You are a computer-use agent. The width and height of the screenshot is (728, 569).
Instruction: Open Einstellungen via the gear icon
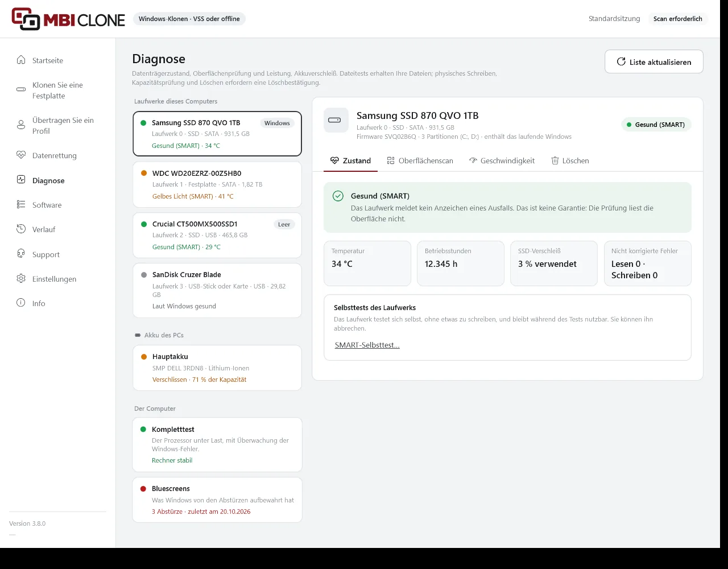pyautogui.click(x=21, y=278)
